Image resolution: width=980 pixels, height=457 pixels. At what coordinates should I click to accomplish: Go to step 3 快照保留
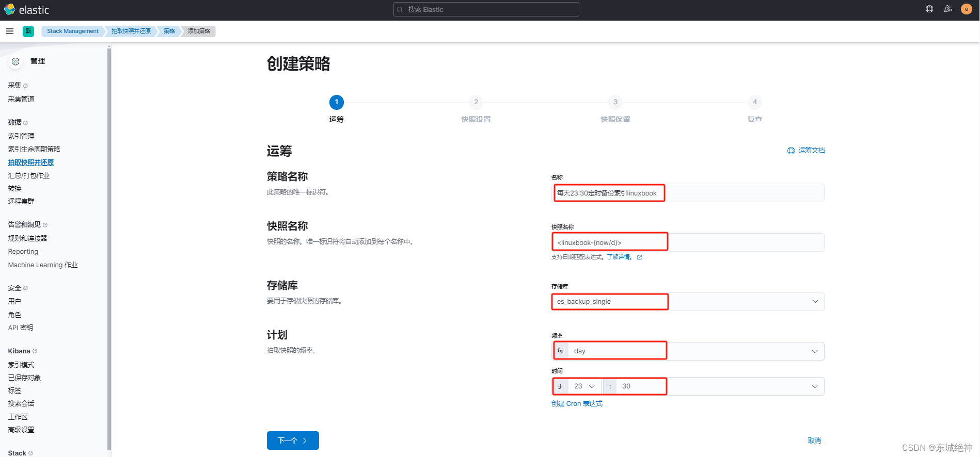615,109
